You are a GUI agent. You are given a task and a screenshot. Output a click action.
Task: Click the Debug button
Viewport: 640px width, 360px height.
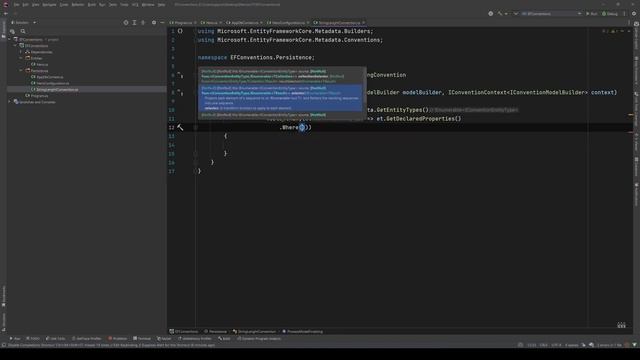pyautogui.click(x=610, y=13)
